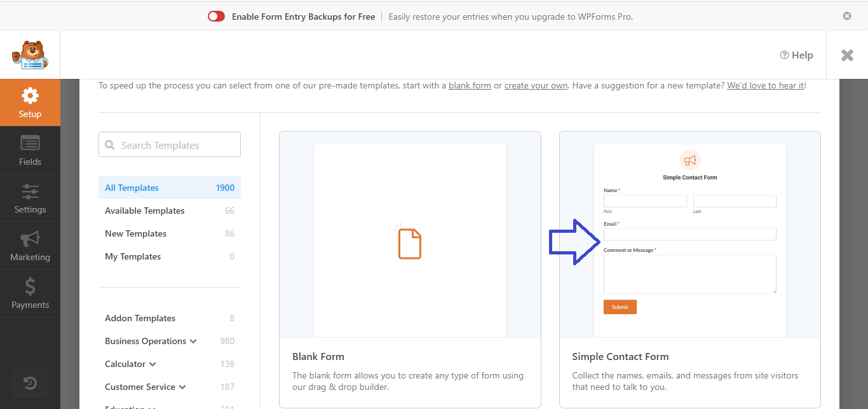Screen dimensions: 868x409
Task: Click the "blank form" link
Action: (x=470, y=85)
